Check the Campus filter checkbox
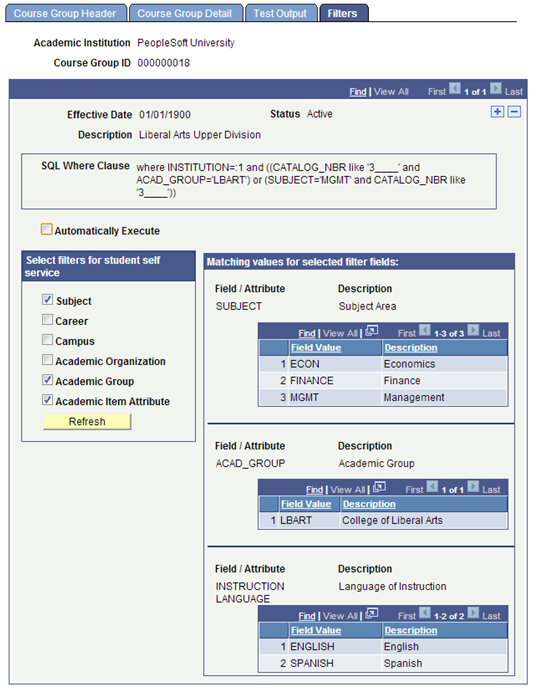The image size is (533, 691). pyautogui.click(x=47, y=340)
